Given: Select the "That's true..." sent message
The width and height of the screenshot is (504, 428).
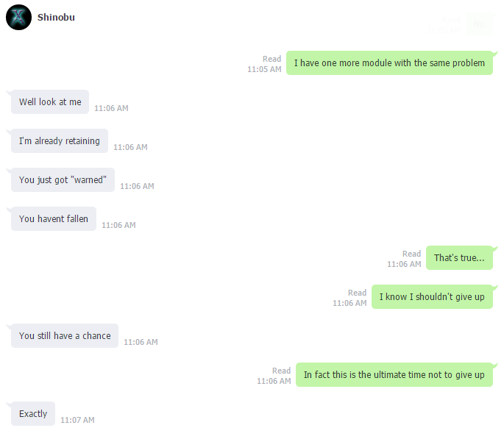Looking at the screenshot, I should [x=459, y=257].
